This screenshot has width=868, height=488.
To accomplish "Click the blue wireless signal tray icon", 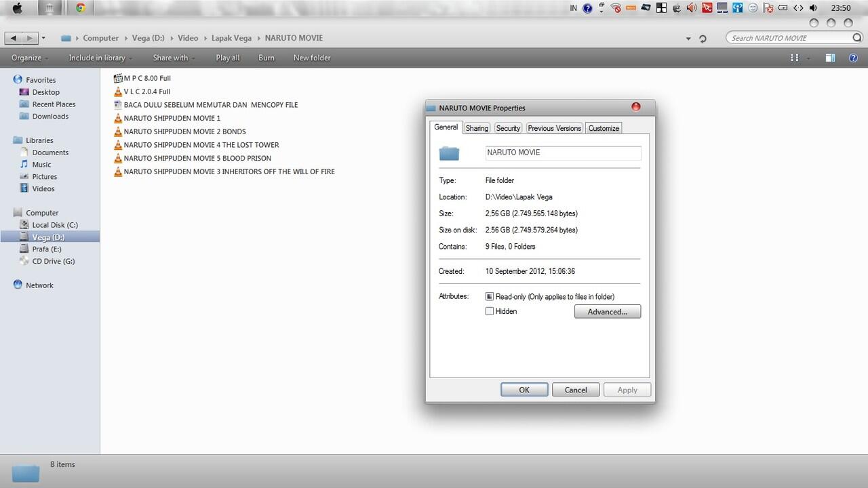I will click(x=737, y=8).
